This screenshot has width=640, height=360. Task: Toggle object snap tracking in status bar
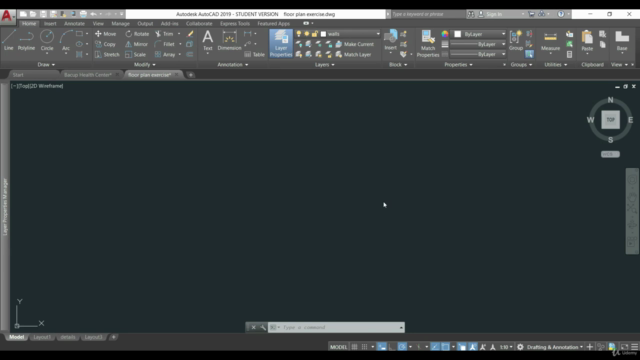pos(435,347)
